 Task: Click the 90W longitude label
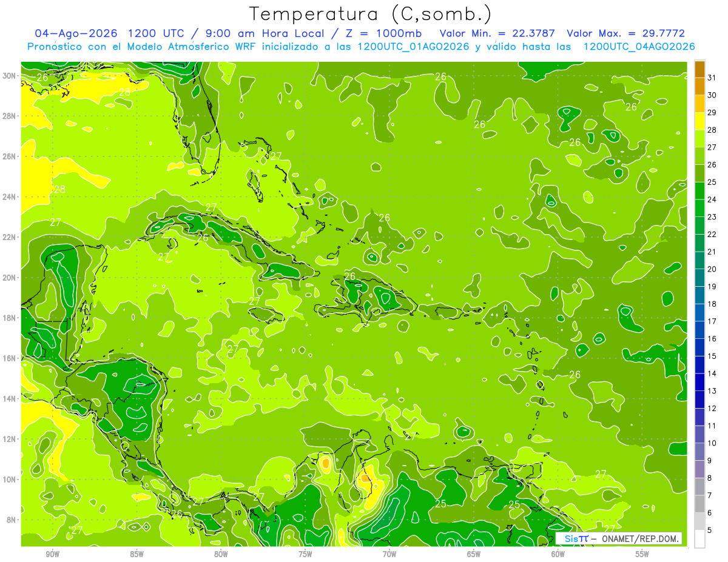(53, 554)
